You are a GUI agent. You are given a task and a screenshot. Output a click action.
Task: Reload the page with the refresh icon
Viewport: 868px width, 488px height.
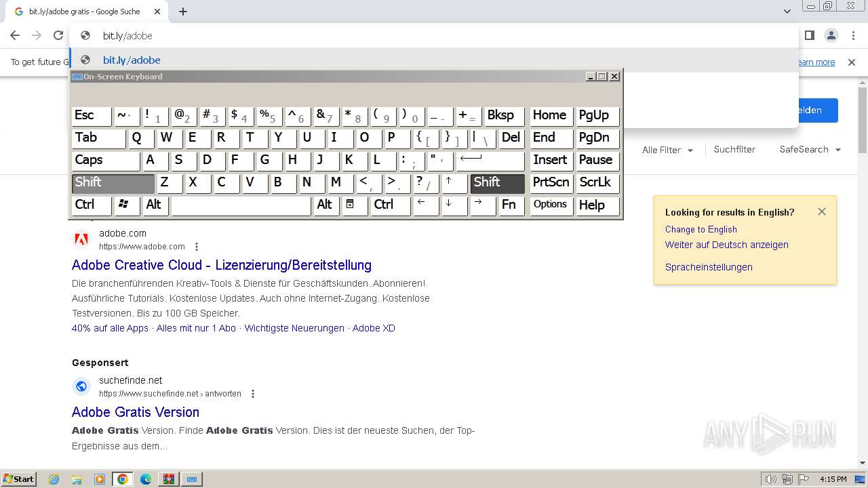(58, 35)
